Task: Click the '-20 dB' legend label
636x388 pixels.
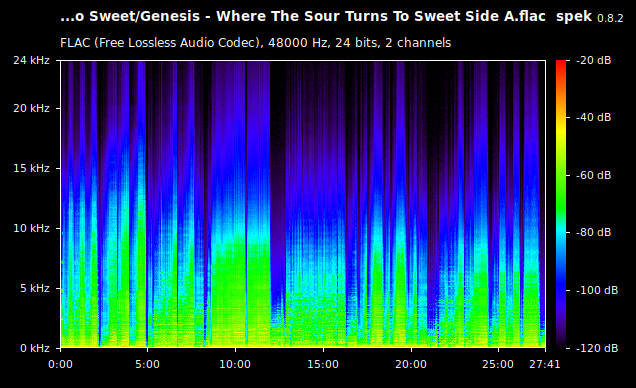Action: coord(594,61)
